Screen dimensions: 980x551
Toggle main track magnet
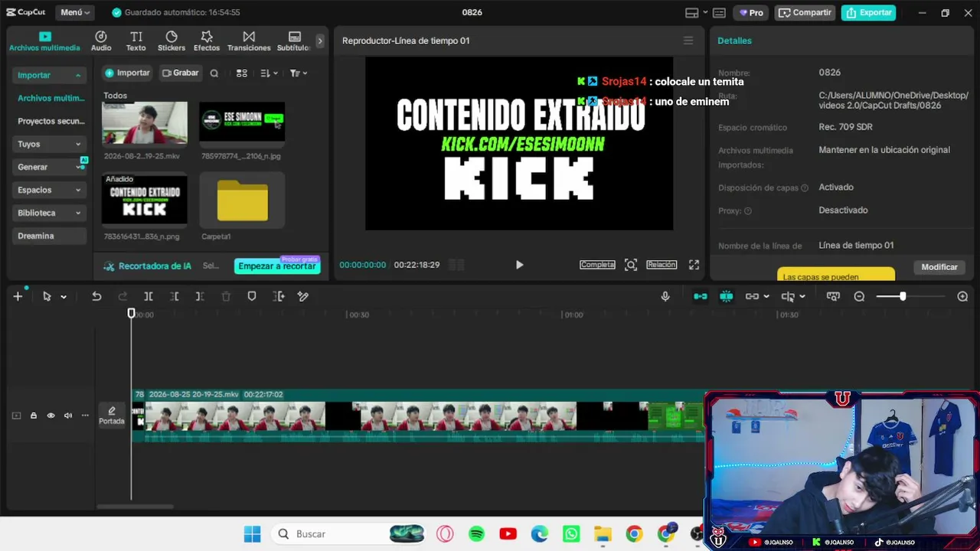(701, 296)
